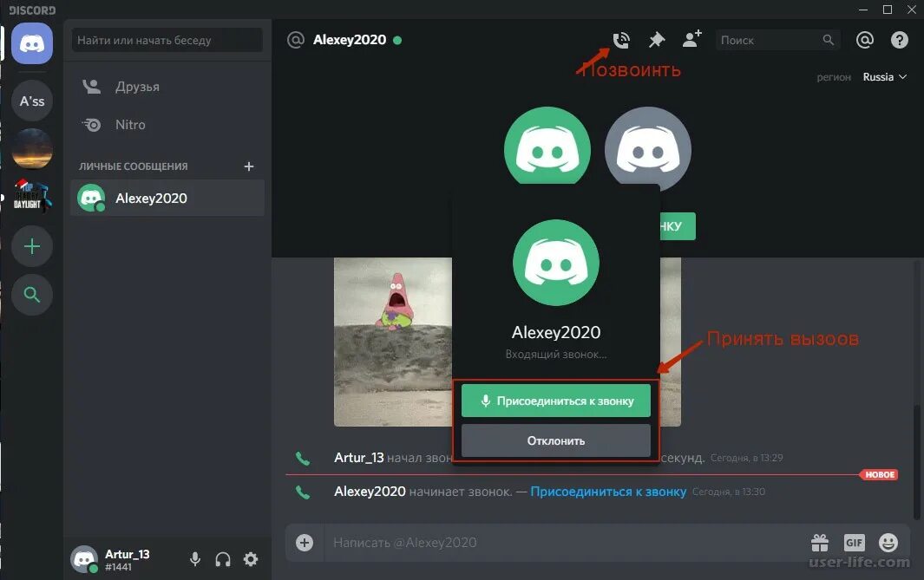Focus the Найти или начать беседу field
Image resolution: width=924 pixels, height=580 pixels.
(x=167, y=40)
